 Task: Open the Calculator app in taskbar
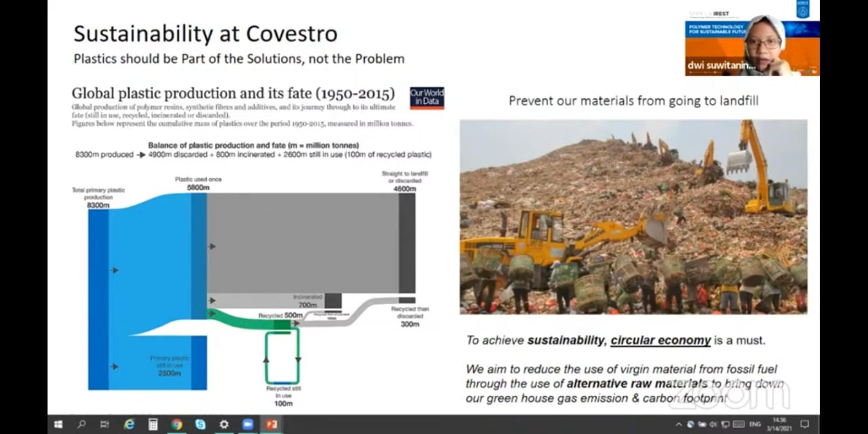pos(153,425)
